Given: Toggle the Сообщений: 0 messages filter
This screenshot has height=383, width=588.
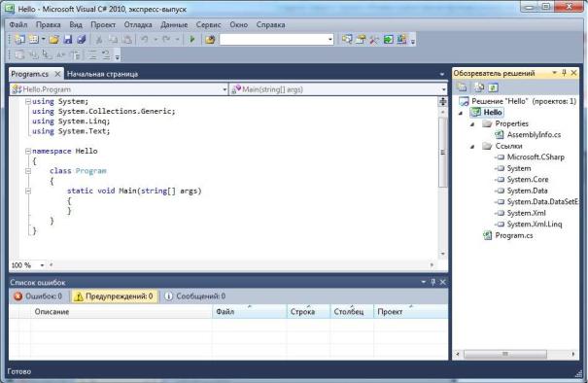Looking at the screenshot, I should [195, 296].
